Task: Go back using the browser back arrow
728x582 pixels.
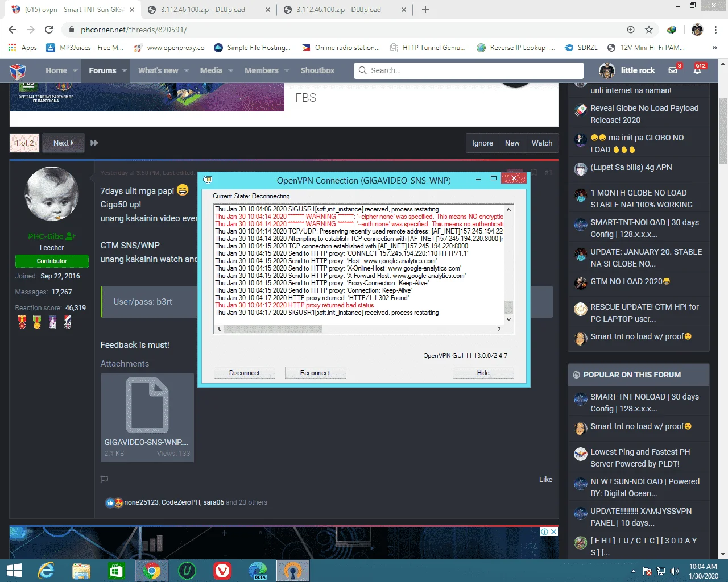Action: [x=13, y=30]
